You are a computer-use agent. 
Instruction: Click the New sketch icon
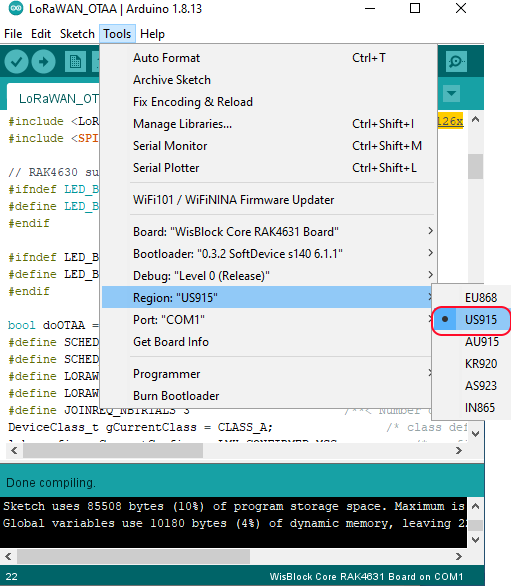pyautogui.click(x=76, y=61)
